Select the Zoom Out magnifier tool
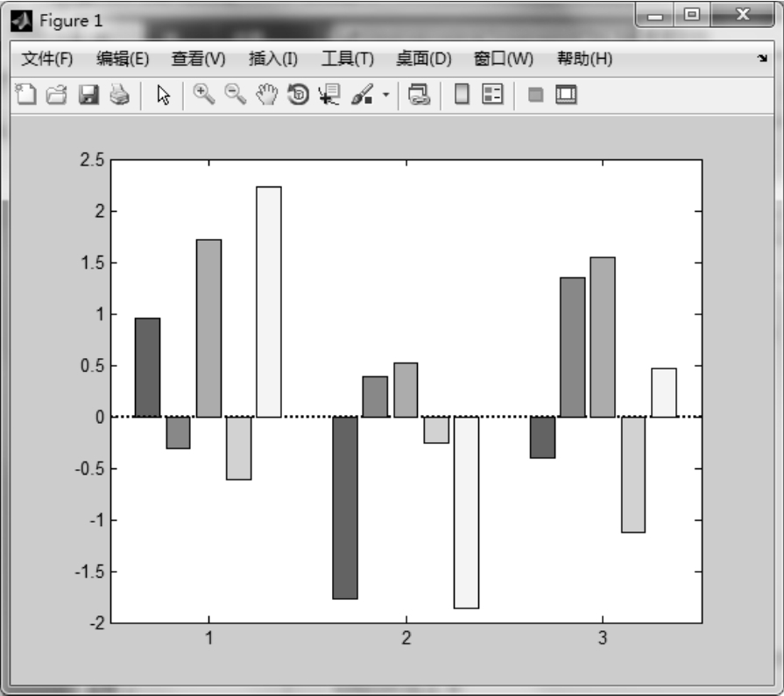The height and width of the screenshot is (696, 784). 236,94
